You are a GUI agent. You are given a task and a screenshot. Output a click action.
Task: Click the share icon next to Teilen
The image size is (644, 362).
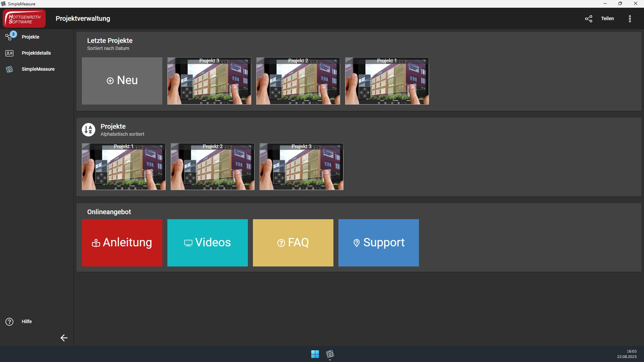click(589, 19)
